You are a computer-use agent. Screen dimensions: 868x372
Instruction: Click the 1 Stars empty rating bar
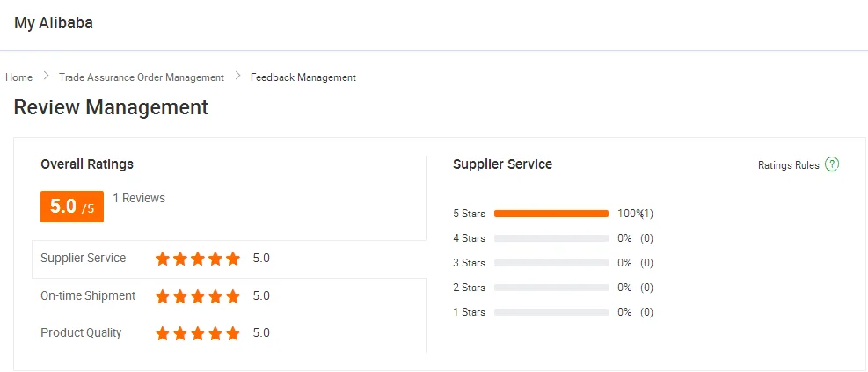tap(551, 312)
